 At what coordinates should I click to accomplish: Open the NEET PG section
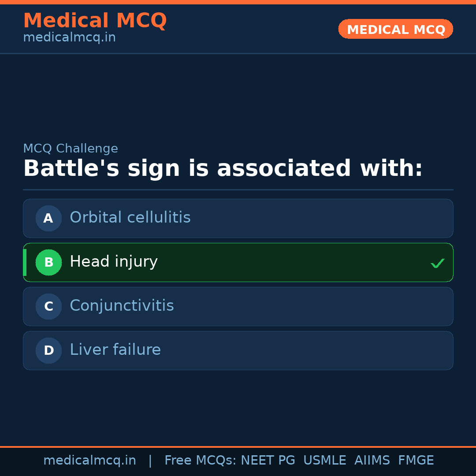pyautogui.click(x=268, y=460)
